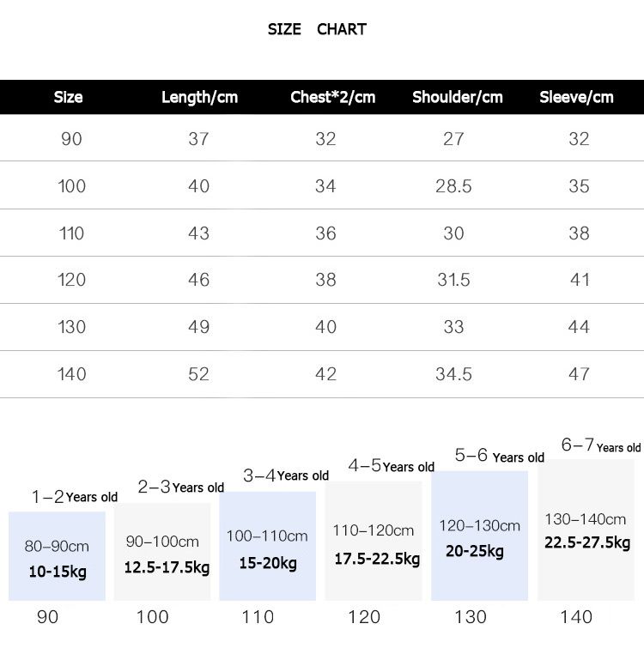The width and height of the screenshot is (644, 654).
Task: Click the 1-2 Years old label
Action: (75, 496)
